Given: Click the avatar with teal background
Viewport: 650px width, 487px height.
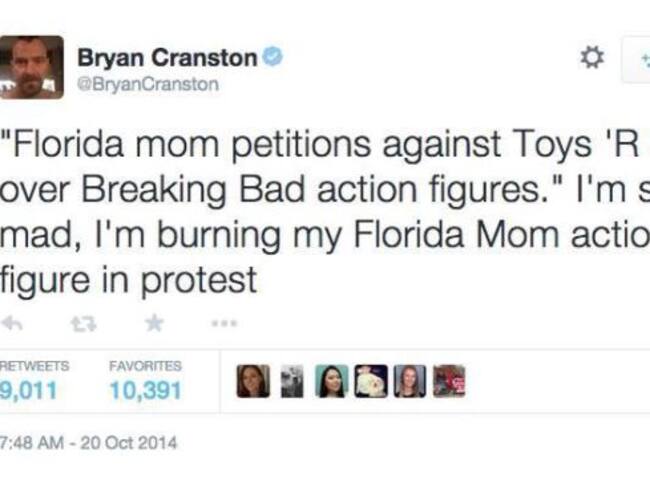Looking at the screenshot, I should coord(331,381).
